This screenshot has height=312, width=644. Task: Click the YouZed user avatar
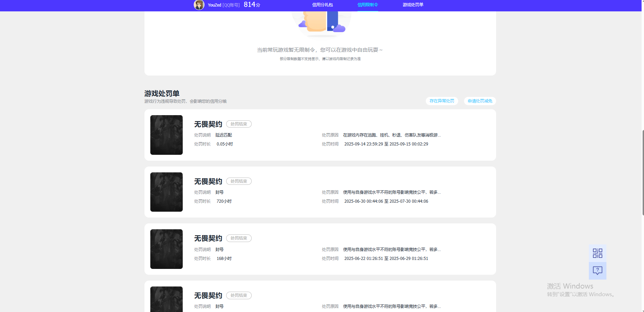(199, 5)
